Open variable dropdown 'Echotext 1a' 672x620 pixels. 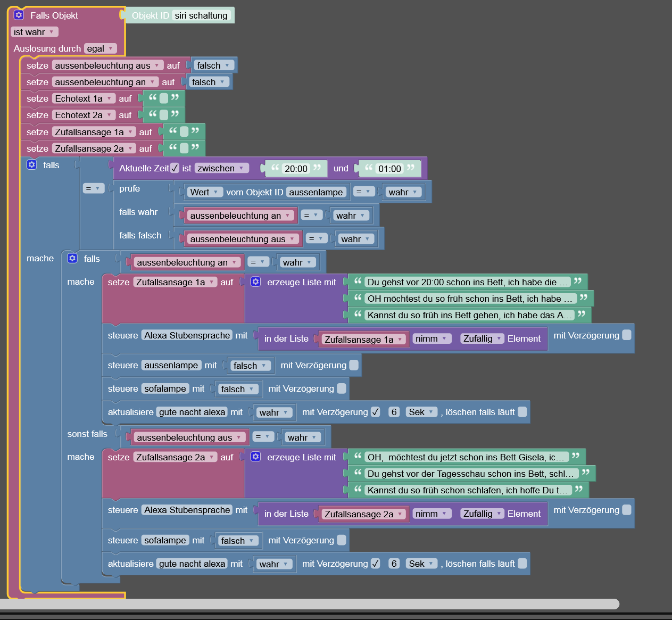click(x=84, y=98)
